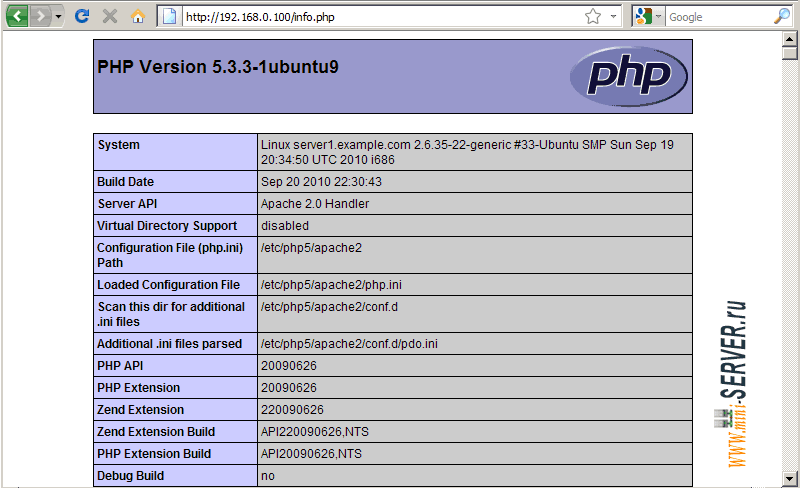Click the value "/etc/php5/apache2/php.ini"
This screenshot has height=488, width=800.
(x=331, y=285)
